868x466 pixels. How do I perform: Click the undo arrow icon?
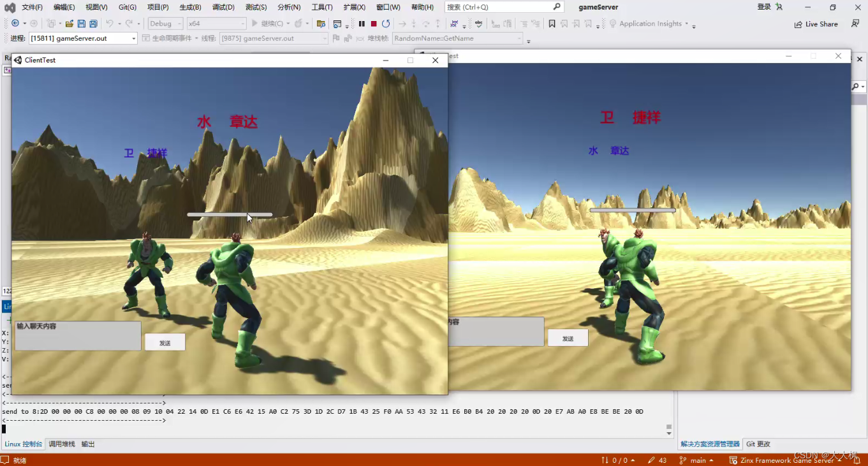109,24
